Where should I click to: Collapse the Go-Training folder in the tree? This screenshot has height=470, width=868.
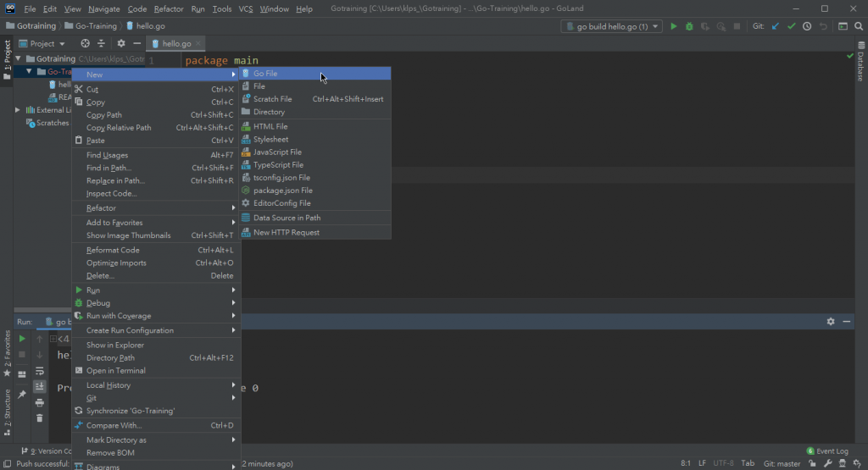pyautogui.click(x=29, y=71)
